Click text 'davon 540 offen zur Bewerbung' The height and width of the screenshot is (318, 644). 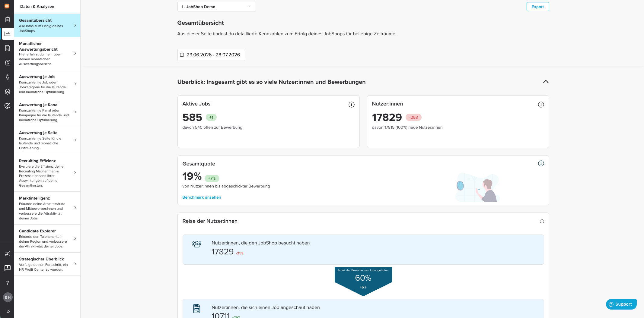pyautogui.click(x=212, y=128)
